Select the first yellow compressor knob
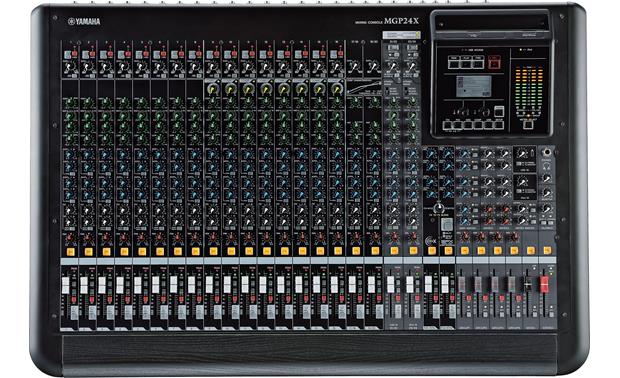 [x=213, y=88]
